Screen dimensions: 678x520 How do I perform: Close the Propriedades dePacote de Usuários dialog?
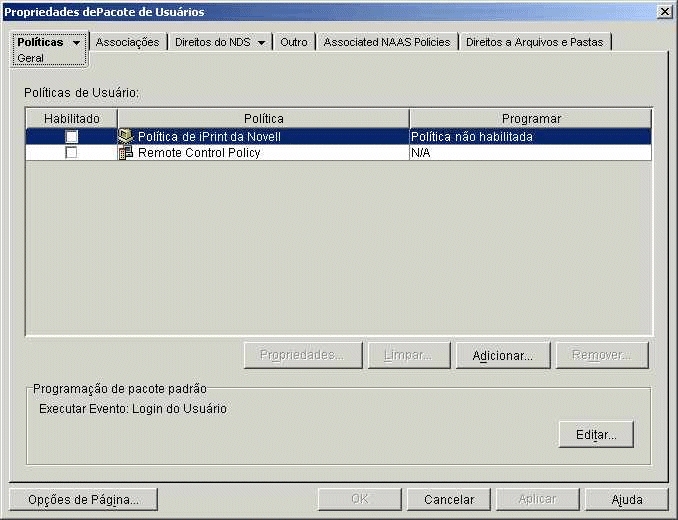pos(664,12)
